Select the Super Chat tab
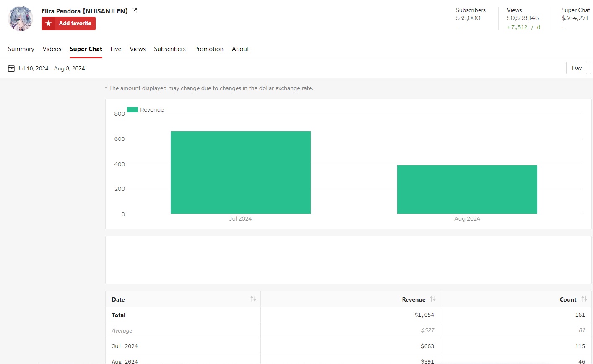The height and width of the screenshot is (364, 593). click(86, 49)
